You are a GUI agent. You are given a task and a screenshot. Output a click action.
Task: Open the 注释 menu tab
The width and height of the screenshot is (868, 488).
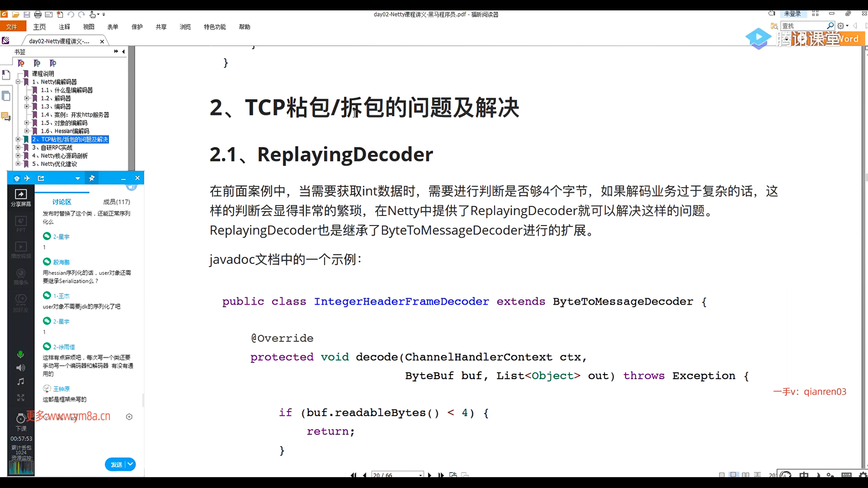tap(64, 27)
